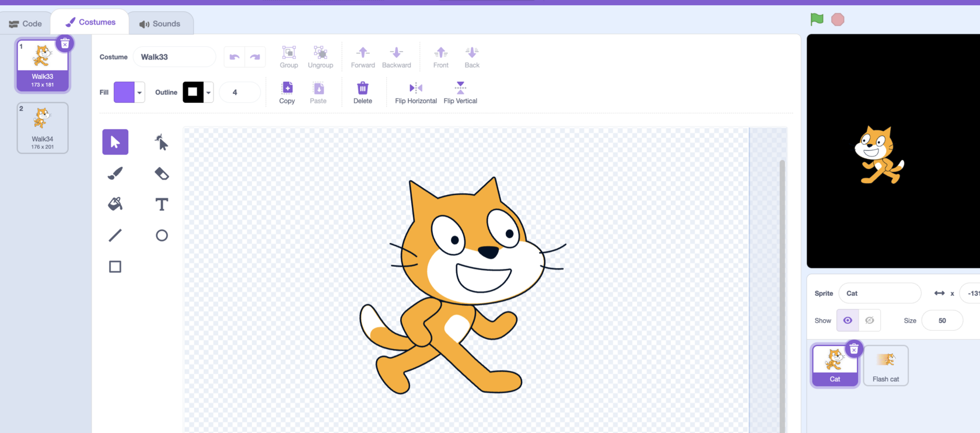Pick the Brush tool

pos(115,173)
